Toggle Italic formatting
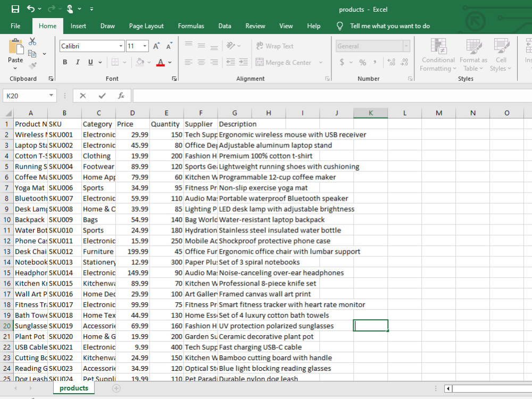Screen dimensions: 532x399 (x=78, y=62)
